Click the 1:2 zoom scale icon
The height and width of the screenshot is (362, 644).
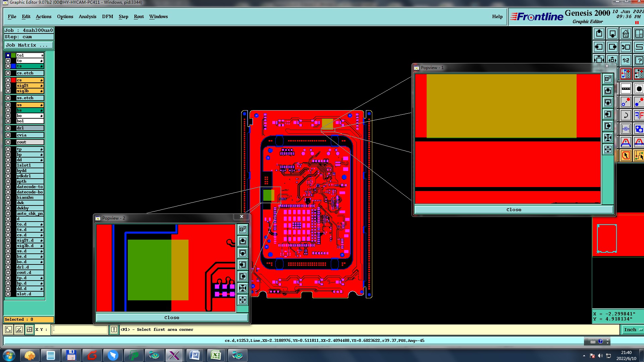tap(626, 60)
